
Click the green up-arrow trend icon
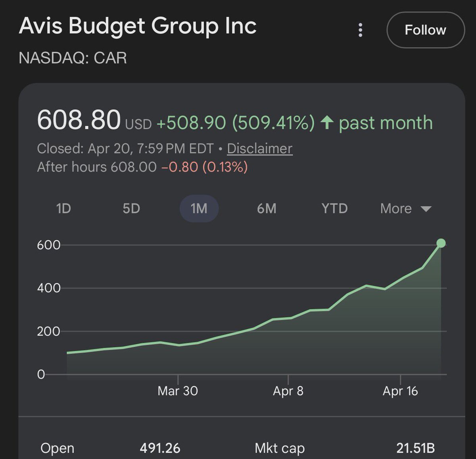326,122
